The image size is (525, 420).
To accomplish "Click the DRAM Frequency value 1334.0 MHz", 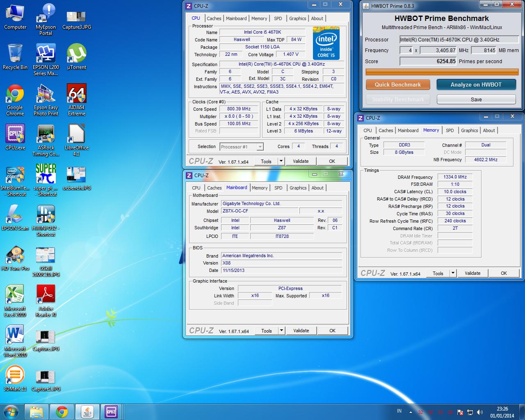I will (x=455, y=177).
